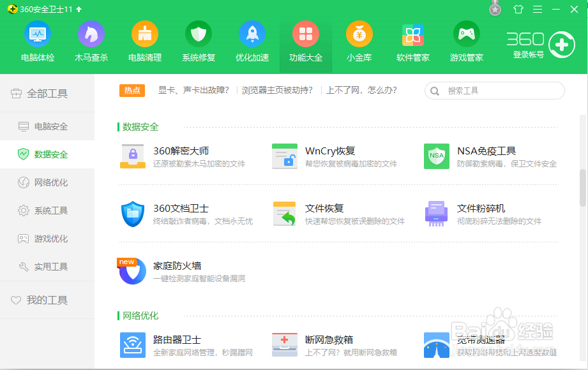The image size is (588, 370).
Task: Open the skin shirt icon in title bar
Action: (518, 9)
